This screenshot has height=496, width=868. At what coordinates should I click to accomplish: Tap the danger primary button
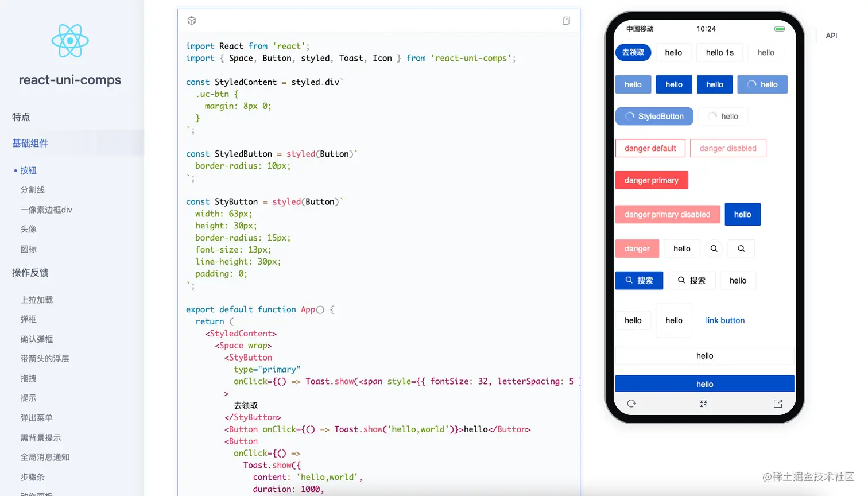pos(652,180)
